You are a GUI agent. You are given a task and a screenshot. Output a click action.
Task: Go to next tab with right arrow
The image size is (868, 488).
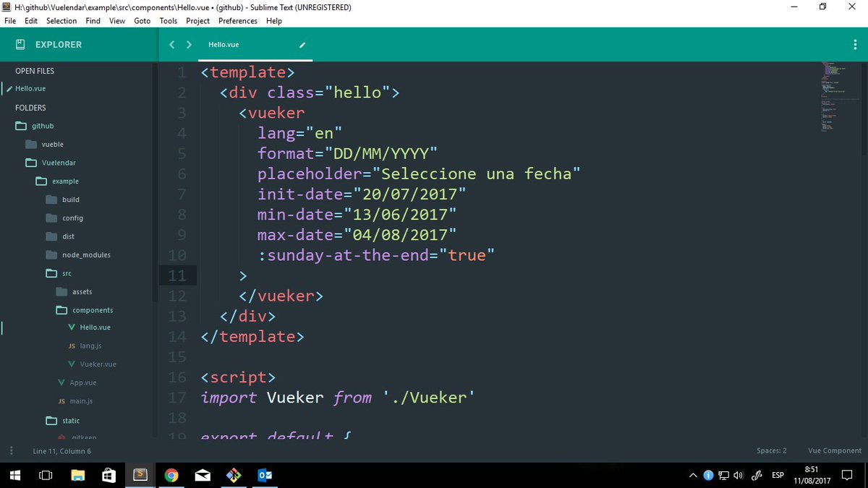(x=190, y=45)
